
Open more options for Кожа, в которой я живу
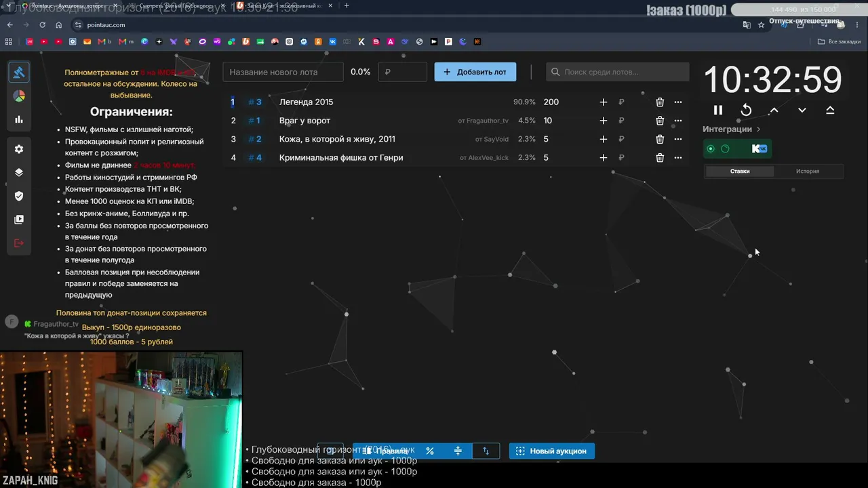point(678,139)
